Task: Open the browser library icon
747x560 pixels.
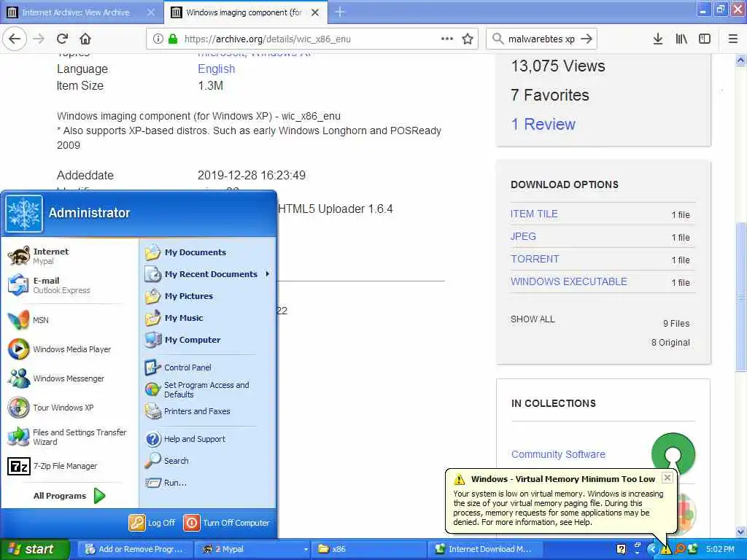Action: click(681, 39)
